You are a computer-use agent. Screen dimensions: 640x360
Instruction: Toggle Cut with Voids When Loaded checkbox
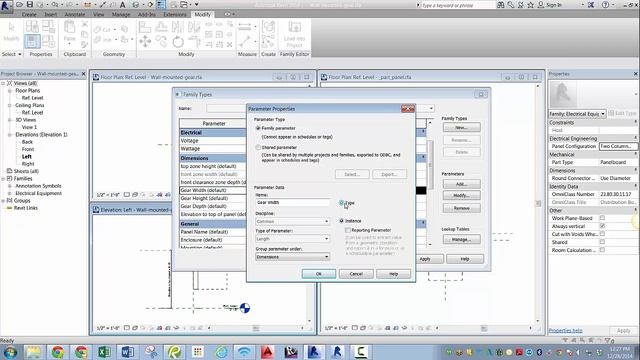click(x=602, y=234)
